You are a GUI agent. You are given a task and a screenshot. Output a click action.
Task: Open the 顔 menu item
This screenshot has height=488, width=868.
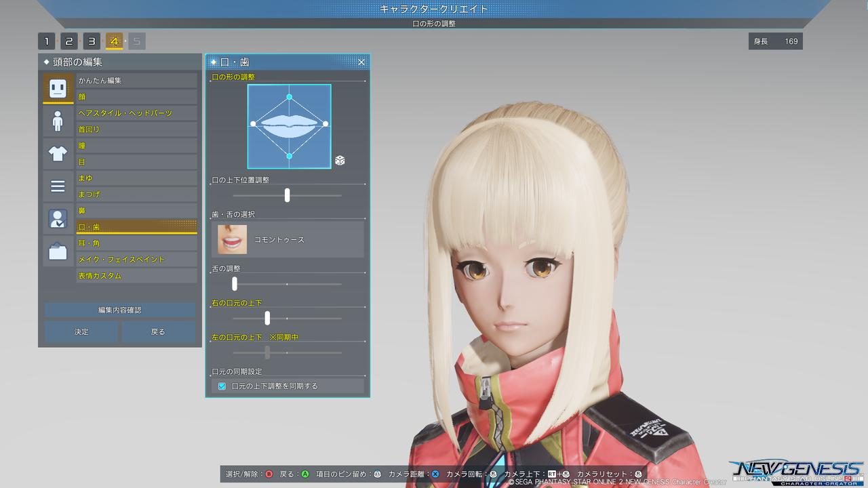click(136, 97)
